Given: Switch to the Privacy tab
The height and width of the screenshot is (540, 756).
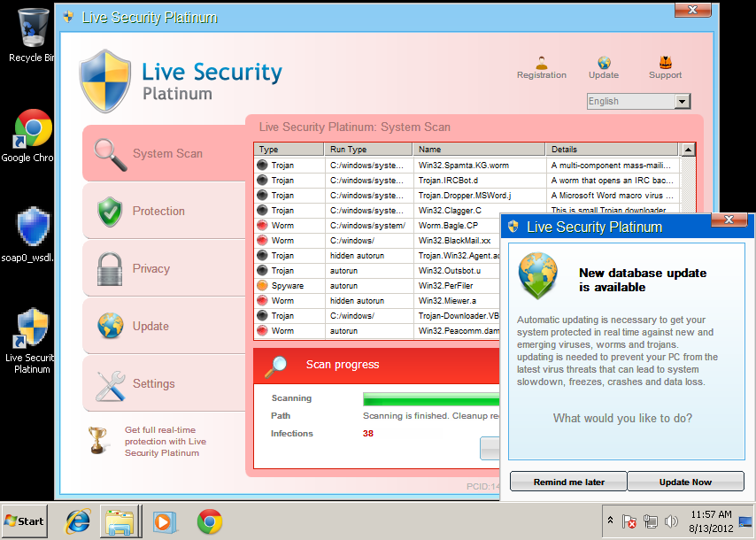Looking at the screenshot, I should click(x=164, y=268).
